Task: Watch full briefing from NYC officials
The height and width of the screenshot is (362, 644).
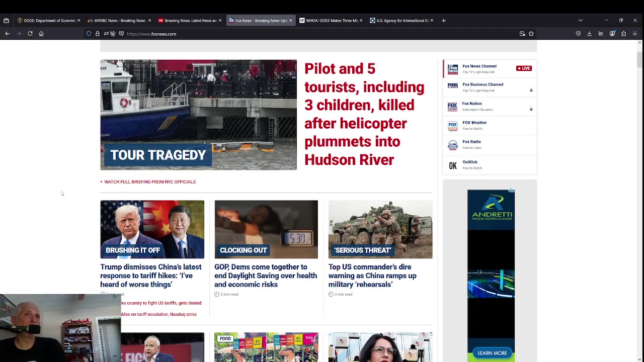Action: (x=150, y=182)
